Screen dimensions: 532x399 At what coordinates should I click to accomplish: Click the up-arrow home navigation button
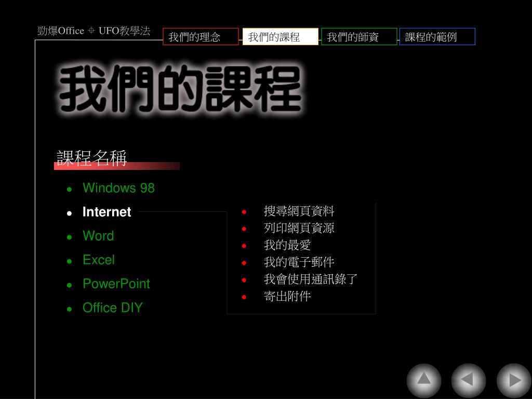[x=424, y=380]
